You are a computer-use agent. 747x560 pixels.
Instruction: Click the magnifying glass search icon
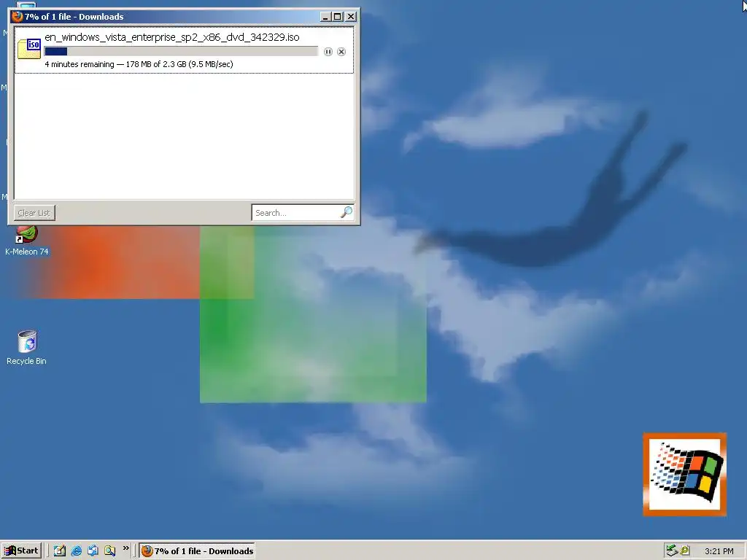click(347, 212)
